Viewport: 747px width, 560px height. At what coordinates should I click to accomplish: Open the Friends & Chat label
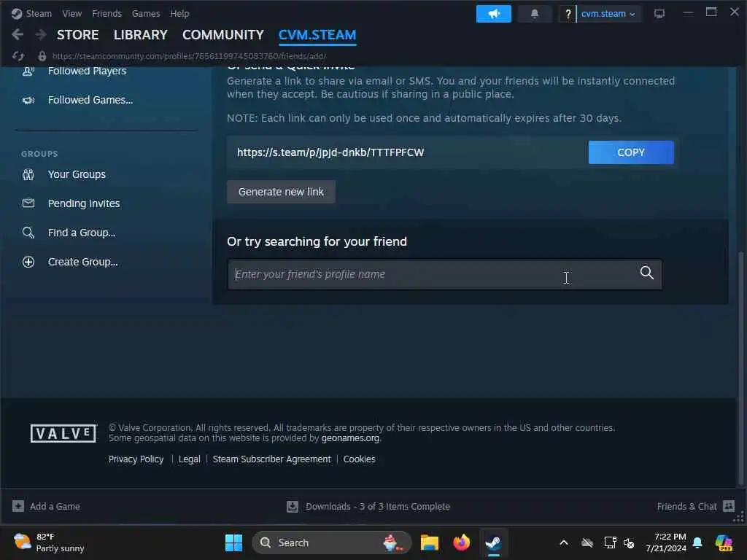pos(686,506)
